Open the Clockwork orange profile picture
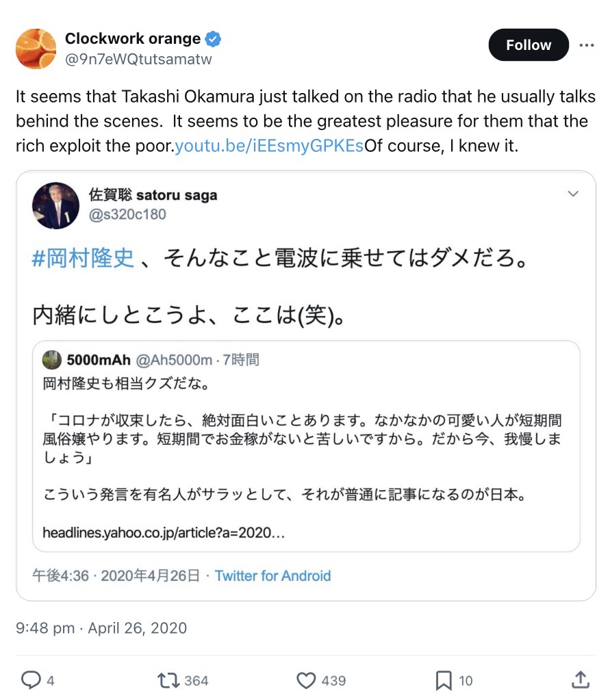This screenshot has height=700, width=610. (x=36, y=49)
